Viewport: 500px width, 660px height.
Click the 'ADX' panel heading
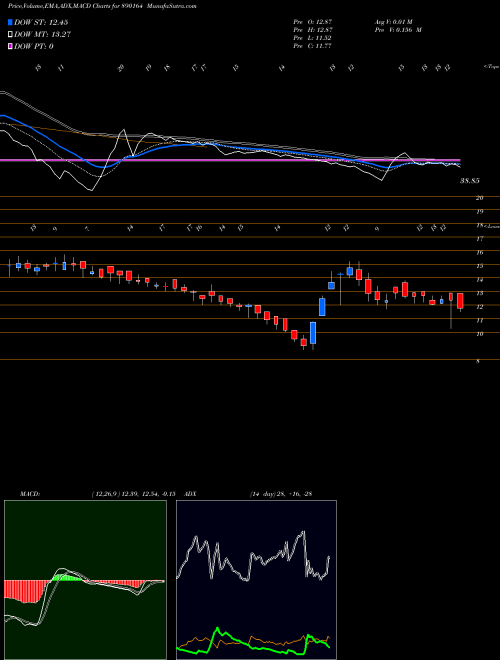tap(190, 493)
